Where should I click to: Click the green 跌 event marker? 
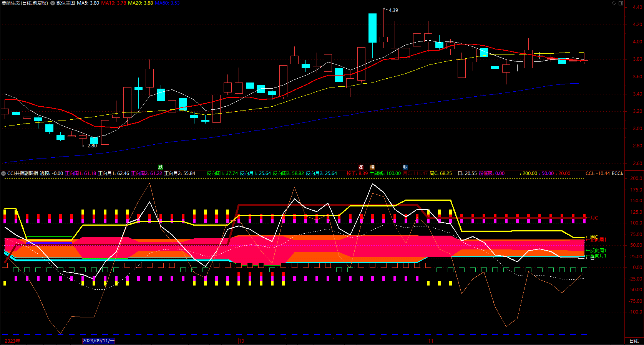pos(161,167)
